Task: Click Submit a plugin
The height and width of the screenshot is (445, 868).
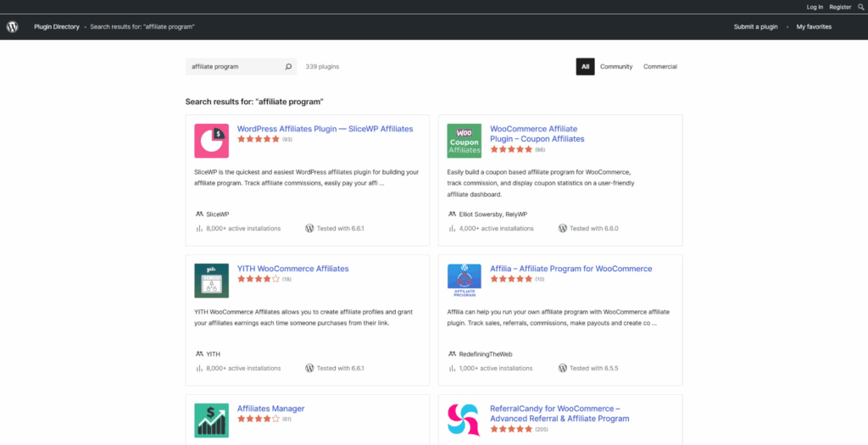Action: [755, 26]
